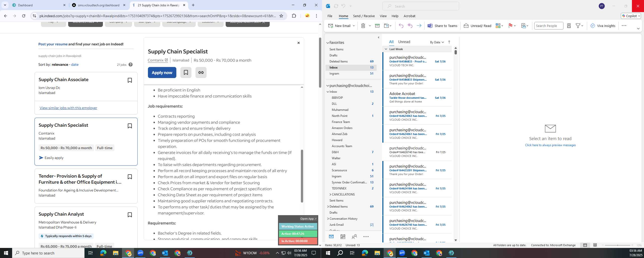
Task: Go back in Chrome browser
Action: tap(6, 16)
